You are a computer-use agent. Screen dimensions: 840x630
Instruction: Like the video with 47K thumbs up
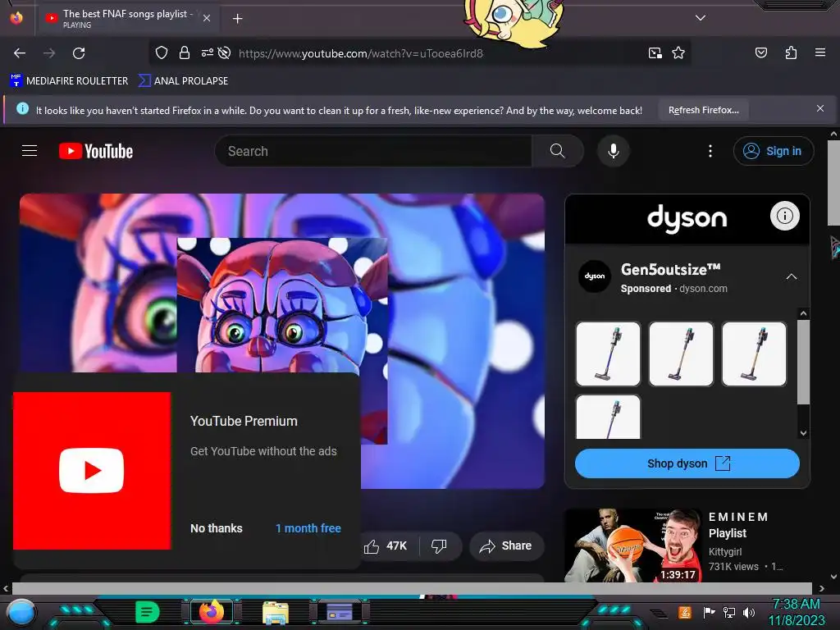386,546
